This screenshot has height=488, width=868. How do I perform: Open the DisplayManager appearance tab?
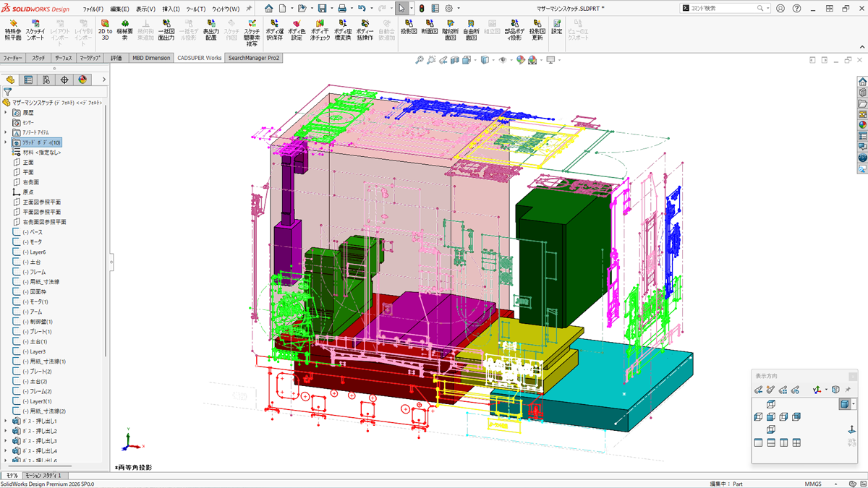(x=82, y=80)
